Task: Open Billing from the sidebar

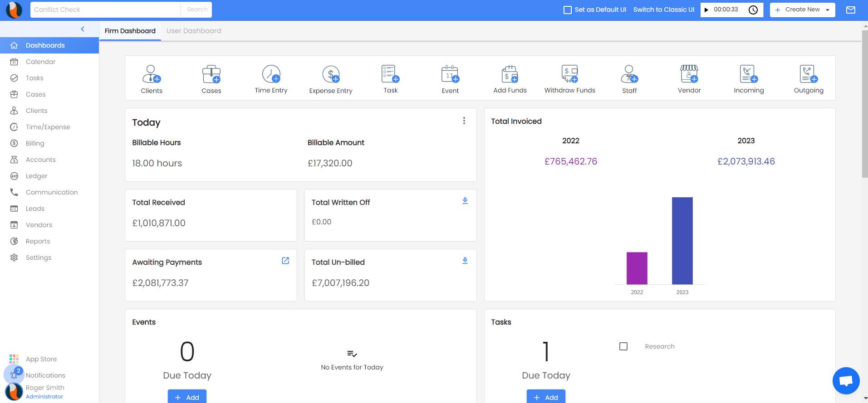Action: [35, 143]
